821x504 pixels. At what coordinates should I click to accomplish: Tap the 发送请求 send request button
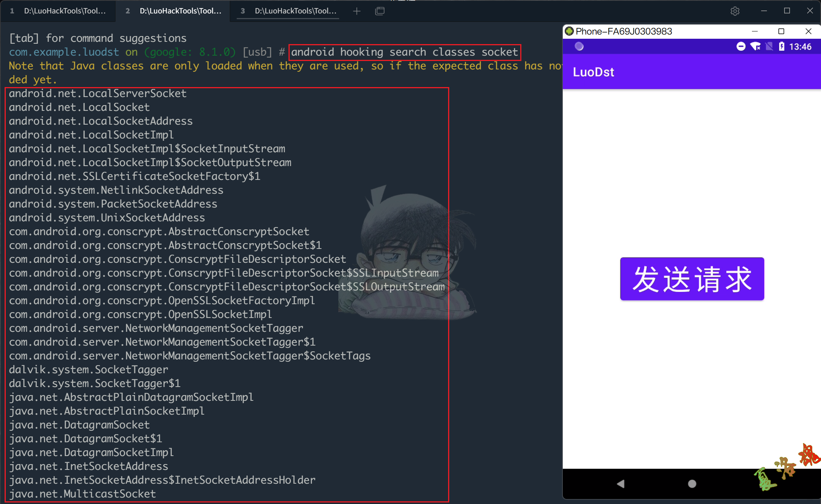692,279
